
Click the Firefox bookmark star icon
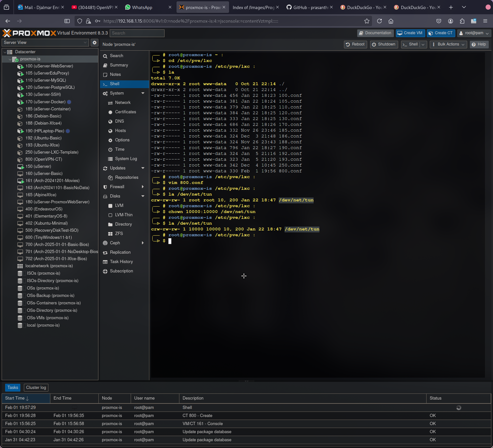(x=367, y=21)
